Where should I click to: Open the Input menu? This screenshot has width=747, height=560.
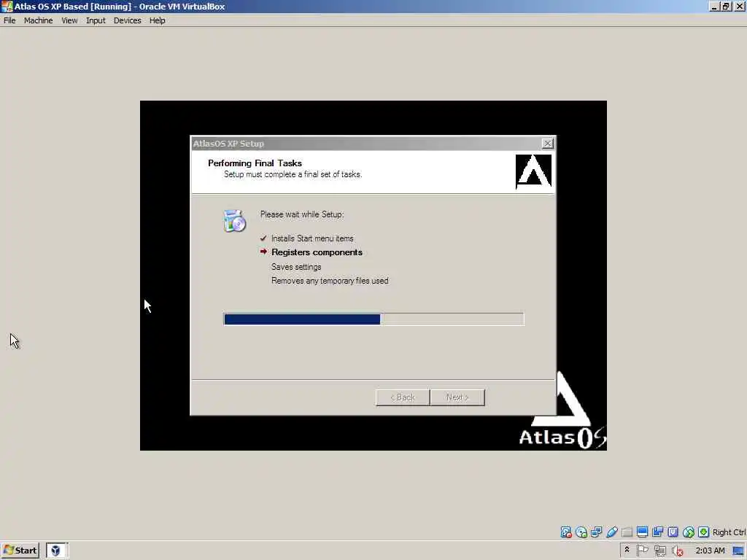pos(96,20)
